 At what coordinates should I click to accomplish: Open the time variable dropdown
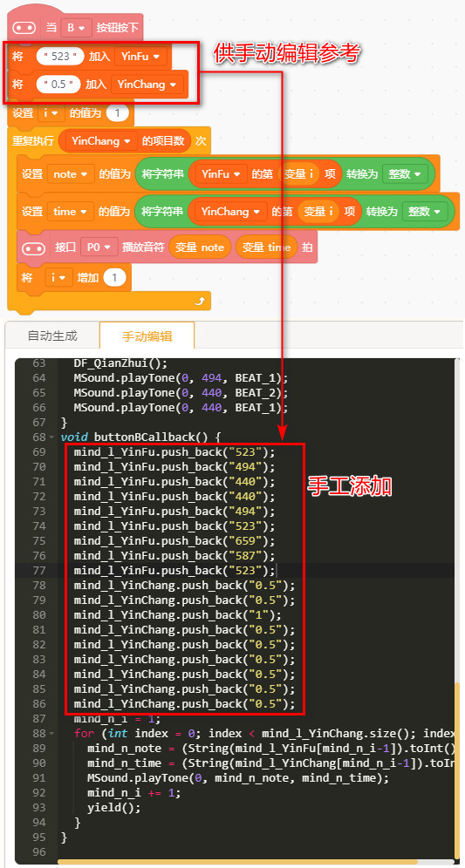click(71, 212)
